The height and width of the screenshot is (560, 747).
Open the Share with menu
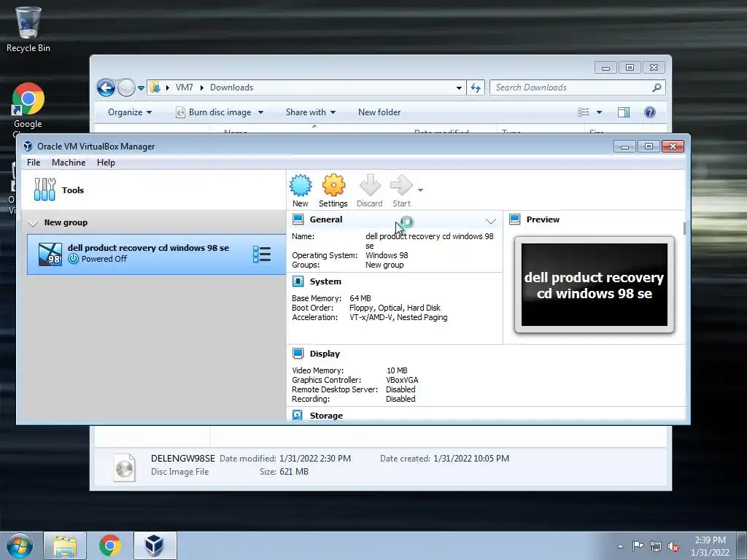click(311, 112)
